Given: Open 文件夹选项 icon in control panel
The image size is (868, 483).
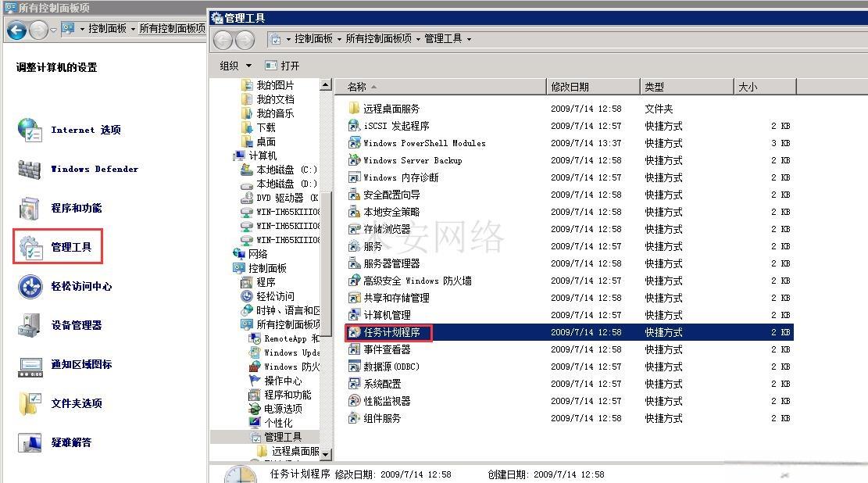Looking at the screenshot, I should tap(30, 403).
